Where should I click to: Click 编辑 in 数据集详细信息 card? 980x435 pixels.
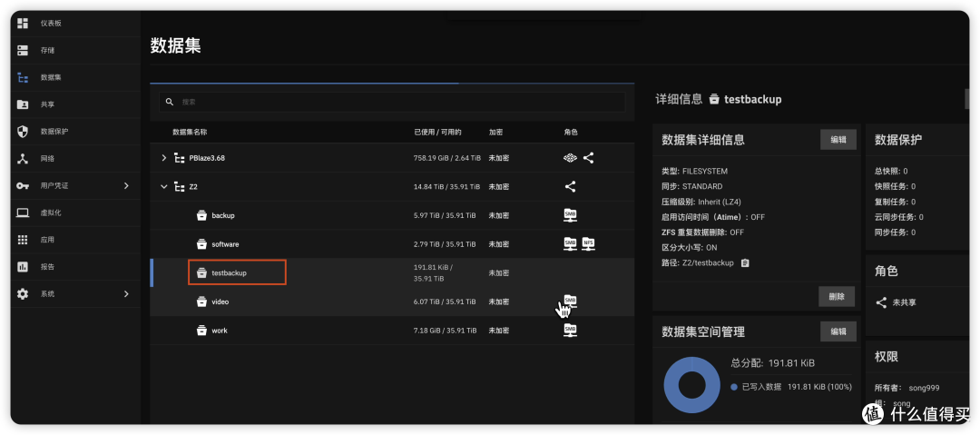pyautogui.click(x=838, y=140)
